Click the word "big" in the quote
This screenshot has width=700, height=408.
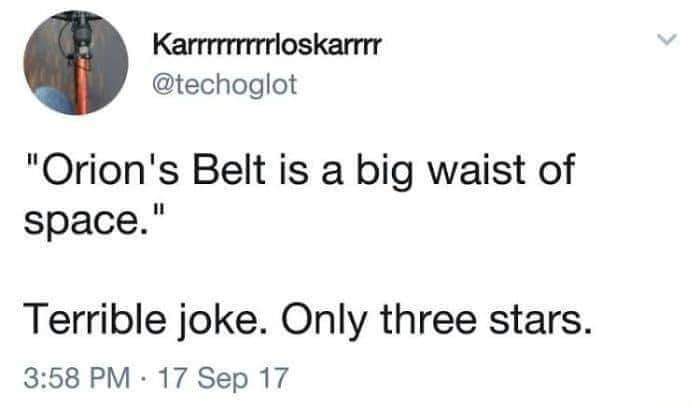(384, 171)
